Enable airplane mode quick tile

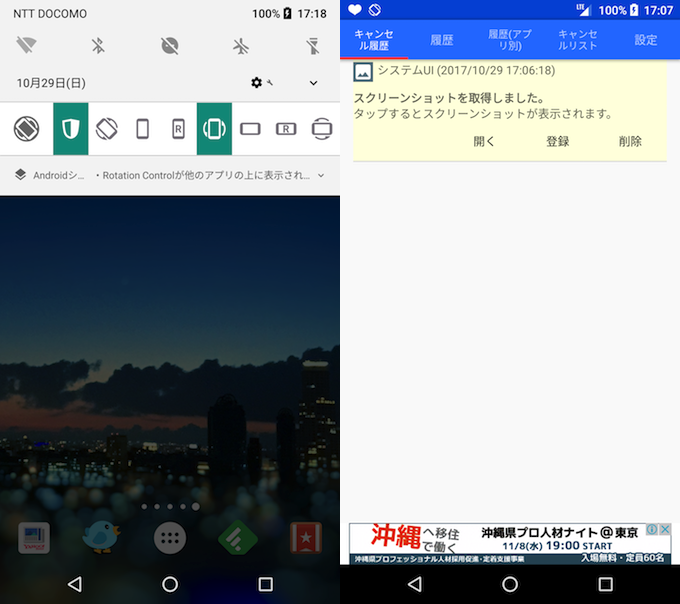pos(241,46)
